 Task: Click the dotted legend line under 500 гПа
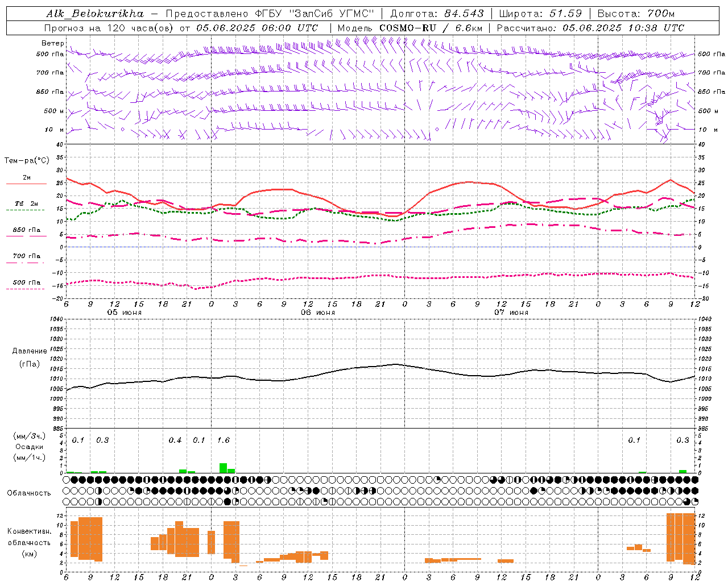point(26,289)
